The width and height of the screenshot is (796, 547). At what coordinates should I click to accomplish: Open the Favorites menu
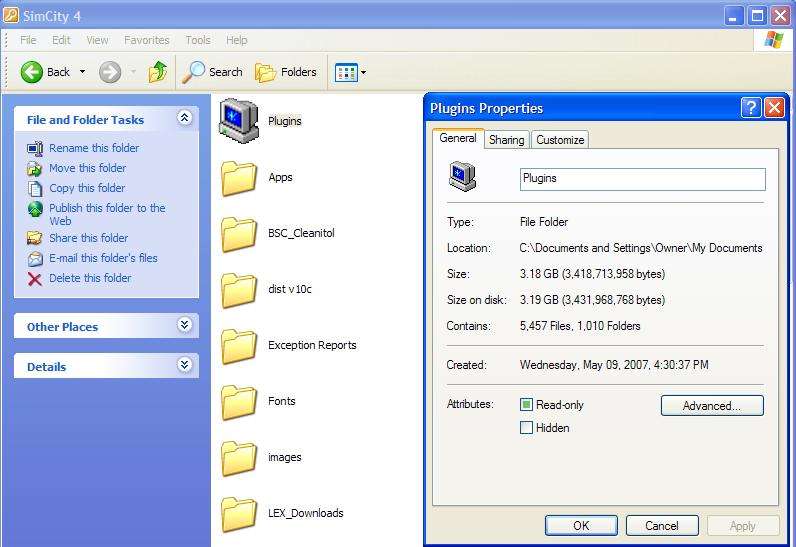pyautogui.click(x=147, y=40)
